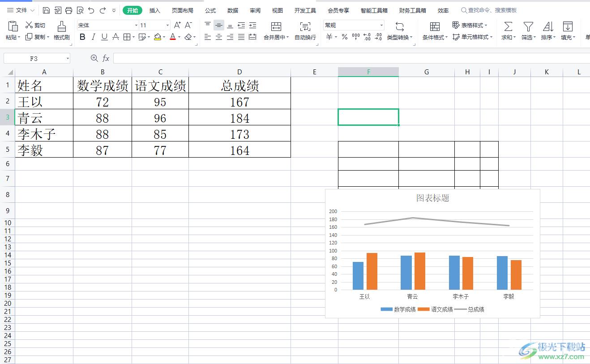
Task: Apply borders with the border icon
Action: [x=127, y=37]
